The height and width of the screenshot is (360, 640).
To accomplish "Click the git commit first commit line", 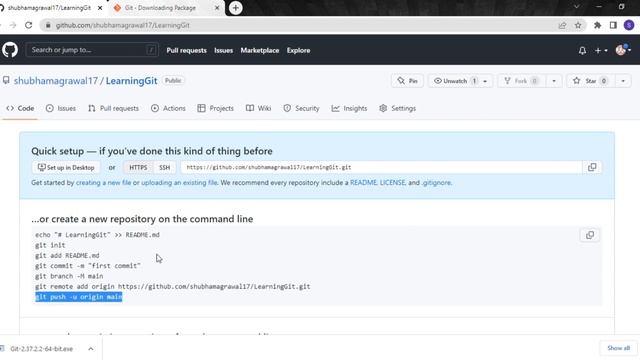I will pyautogui.click(x=88, y=266).
